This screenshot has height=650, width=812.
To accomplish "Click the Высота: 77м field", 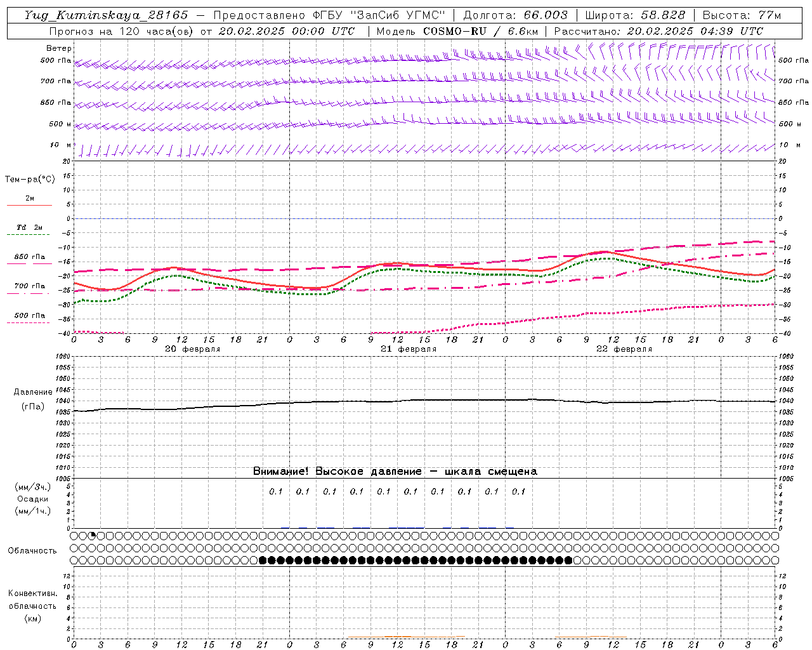I will pyautogui.click(x=742, y=15).
